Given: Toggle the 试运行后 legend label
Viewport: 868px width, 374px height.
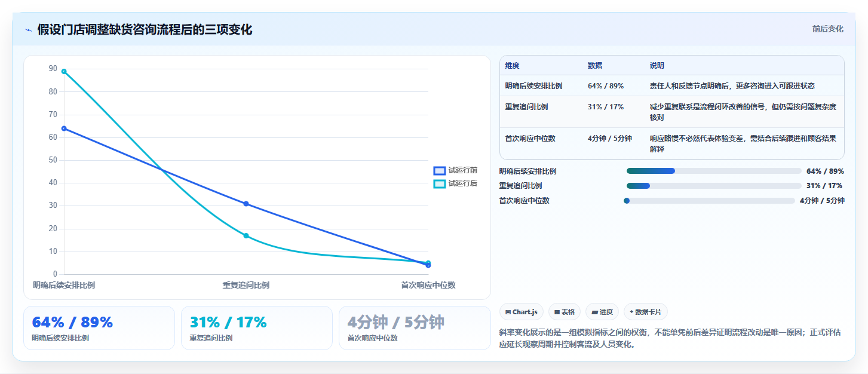Looking at the screenshot, I should click(x=463, y=183).
